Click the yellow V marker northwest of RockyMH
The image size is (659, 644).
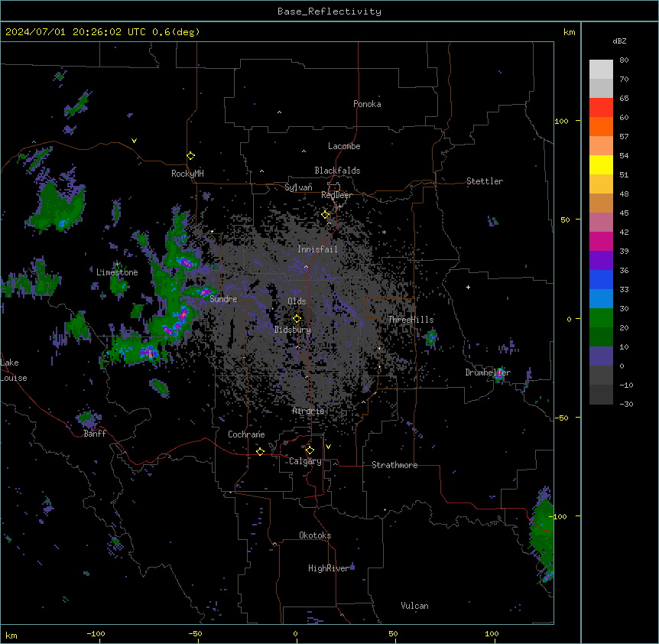click(x=134, y=141)
